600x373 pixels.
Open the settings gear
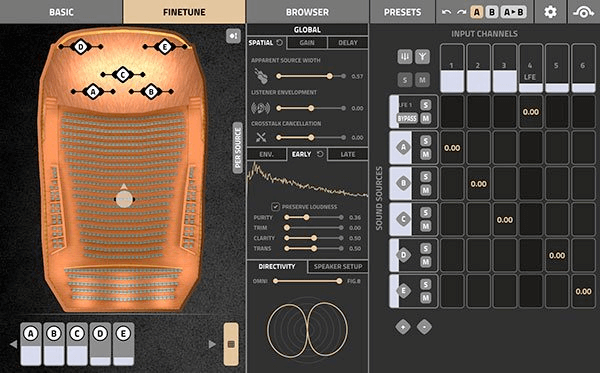click(550, 12)
